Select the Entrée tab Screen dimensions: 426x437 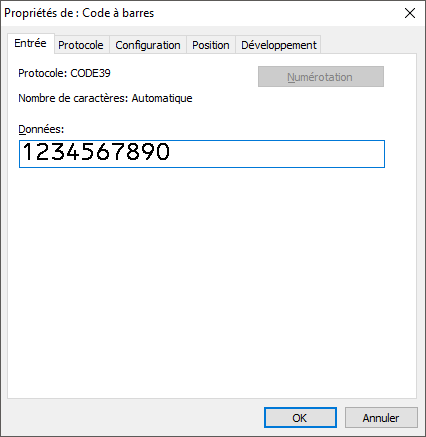(x=31, y=43)
